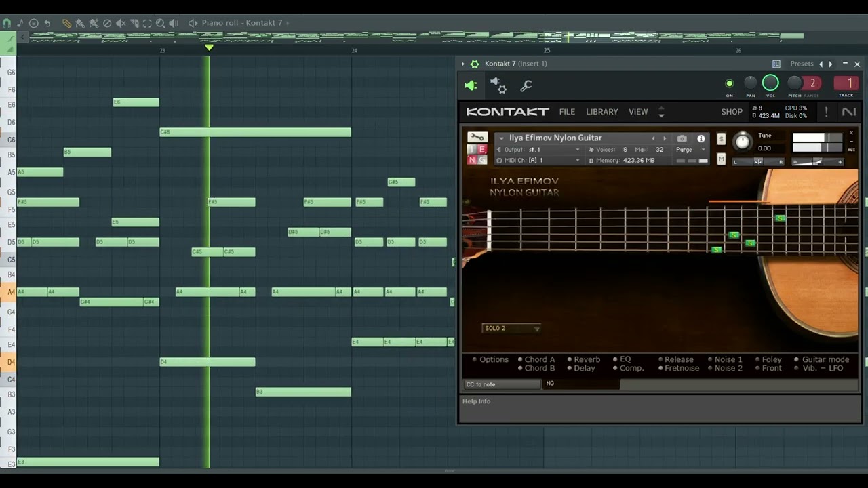The height and width of the screenshot is (488, 868).
Task: Select the Playback speaker tool
Action: coord(174,23)
